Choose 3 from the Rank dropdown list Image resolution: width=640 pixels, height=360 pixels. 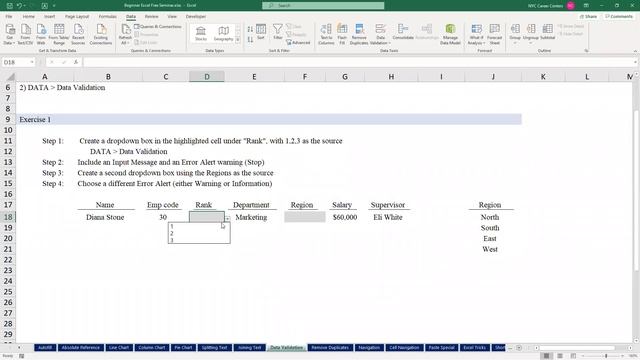199,240
